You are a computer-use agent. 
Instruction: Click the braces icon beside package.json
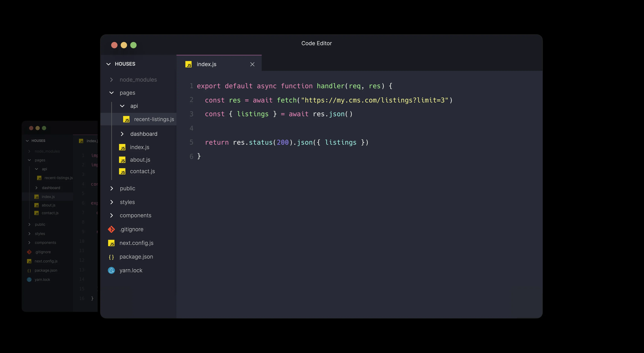click(111, 257)
